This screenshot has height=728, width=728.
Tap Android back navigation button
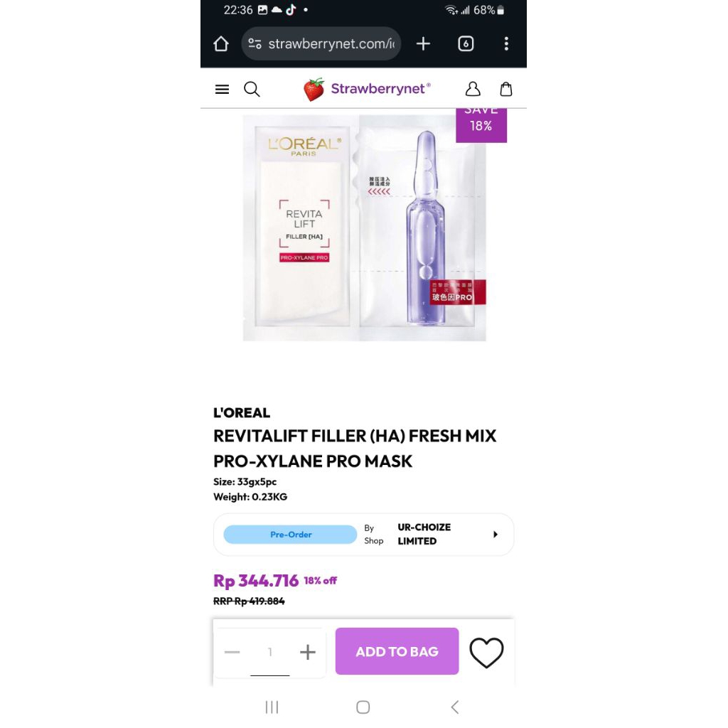[x=455, y=707]
